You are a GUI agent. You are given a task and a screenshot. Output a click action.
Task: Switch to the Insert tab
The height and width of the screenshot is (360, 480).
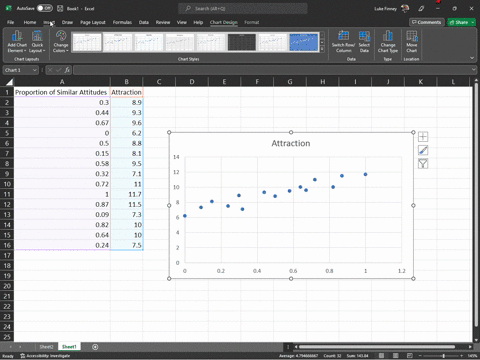click(49, 22)
